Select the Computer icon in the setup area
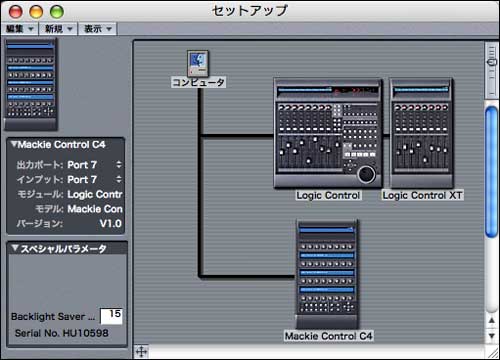500x360 pixels. tap(198, 63)
